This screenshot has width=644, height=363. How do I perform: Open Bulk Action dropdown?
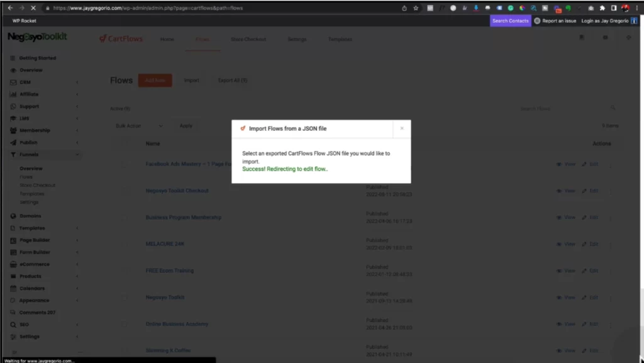click(139, 126)
